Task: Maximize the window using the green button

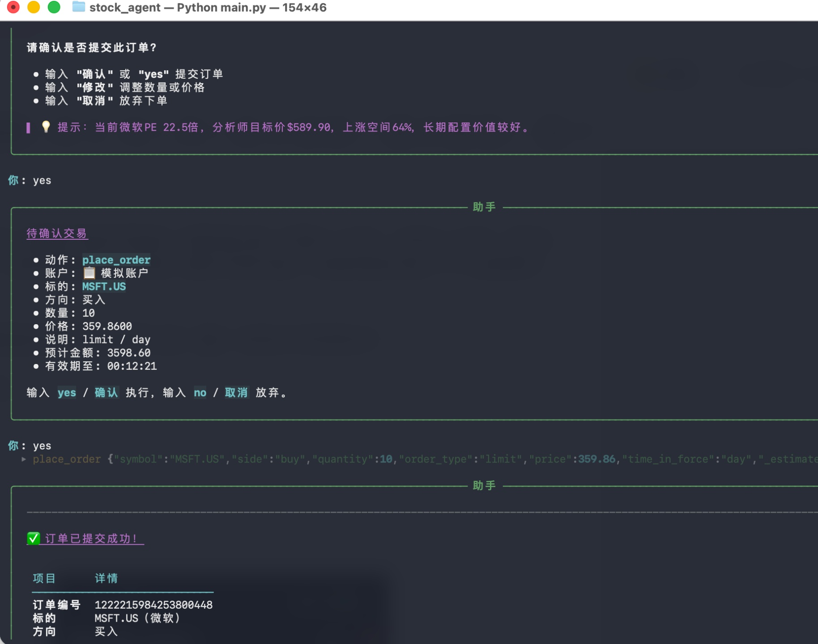Action: (54, 7)
